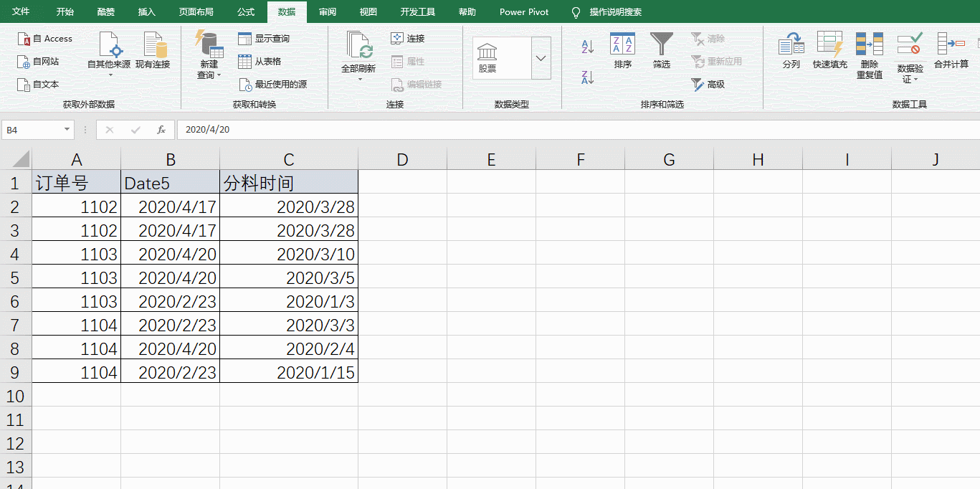
Task: Open the 数据验证 dropdown
Action: pos(910,57)
